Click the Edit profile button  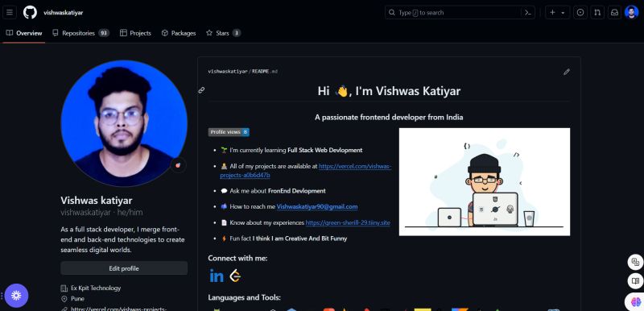click(x=124, y=268)
